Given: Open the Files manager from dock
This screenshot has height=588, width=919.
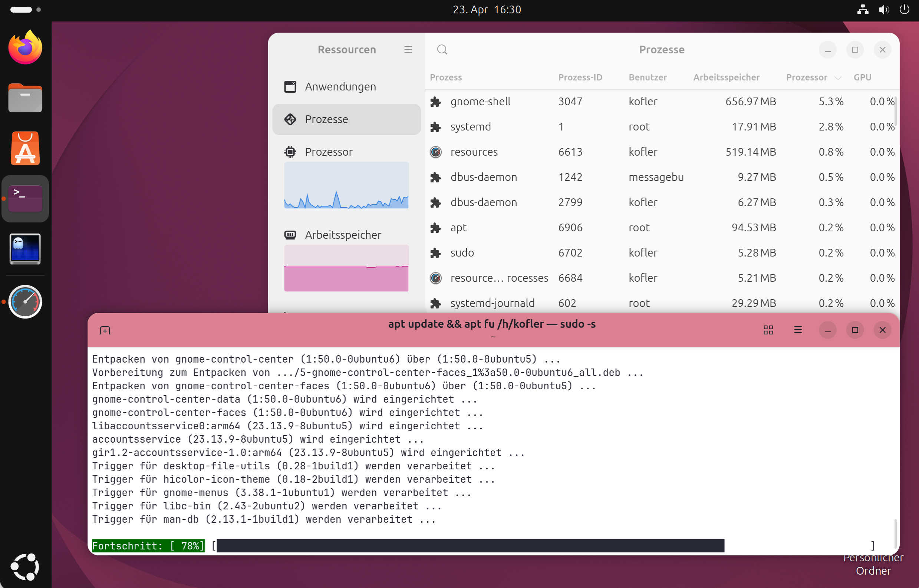Looking at the screenshot, I should 25,98.
